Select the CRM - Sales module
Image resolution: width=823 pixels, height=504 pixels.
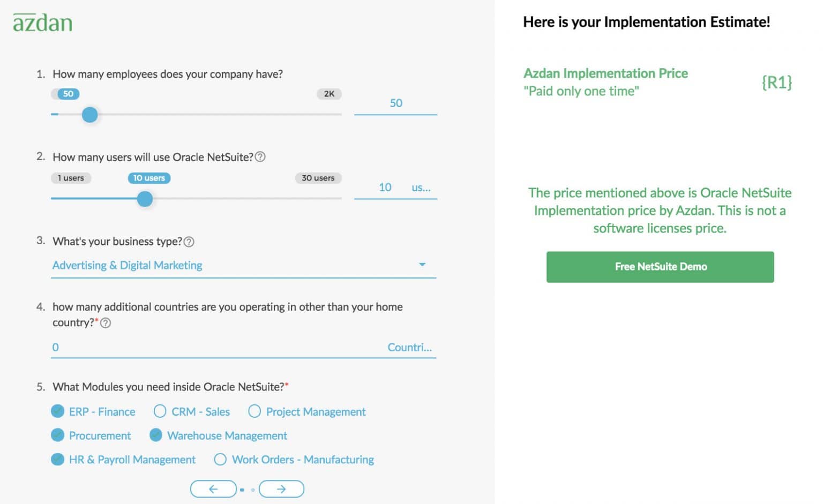tap(160, 411)
